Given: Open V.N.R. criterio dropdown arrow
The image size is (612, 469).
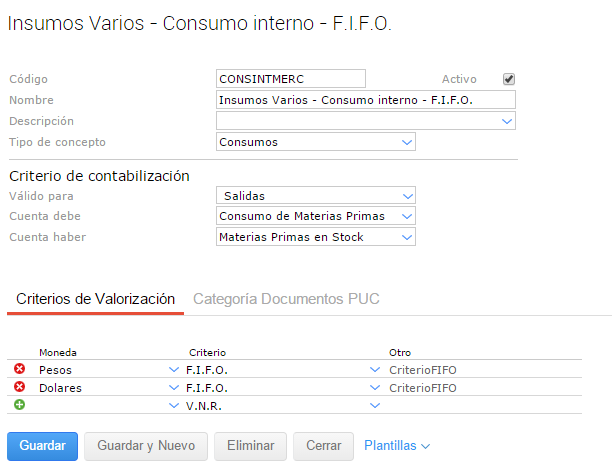Looking at the screenshot, I should (x=375, y=405).
